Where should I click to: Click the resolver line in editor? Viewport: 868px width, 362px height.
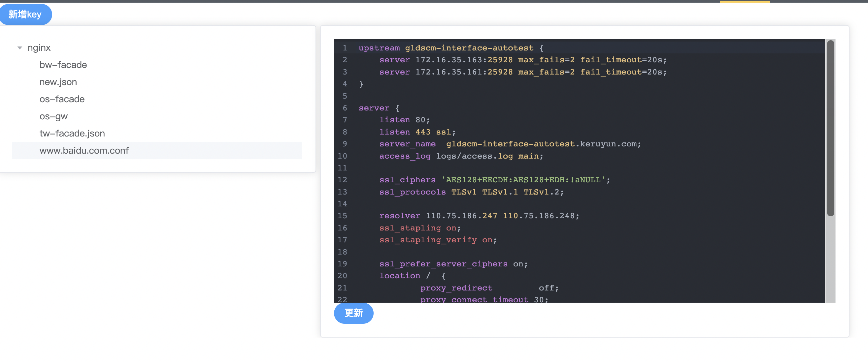coord(479,216)
